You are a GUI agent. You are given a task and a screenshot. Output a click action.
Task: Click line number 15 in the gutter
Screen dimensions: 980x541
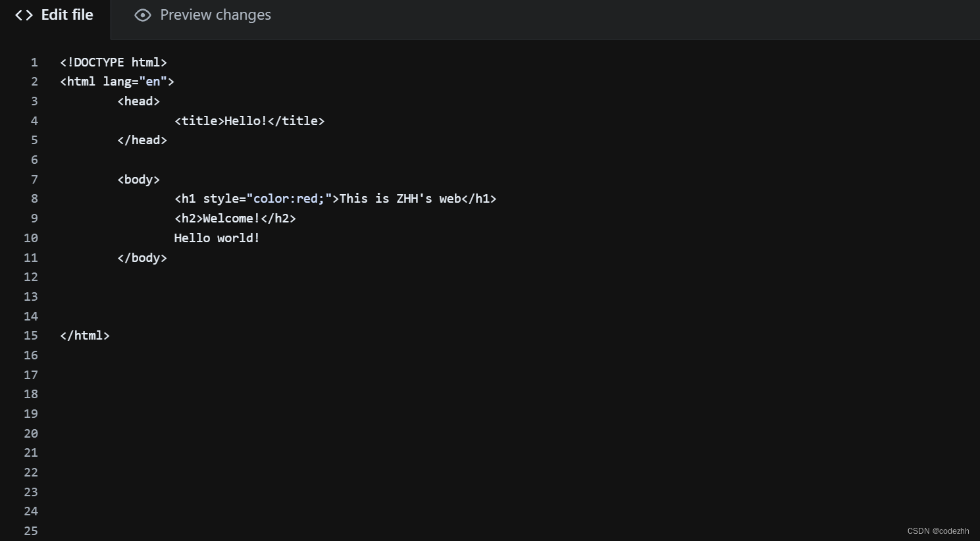[x=30, y=335]
